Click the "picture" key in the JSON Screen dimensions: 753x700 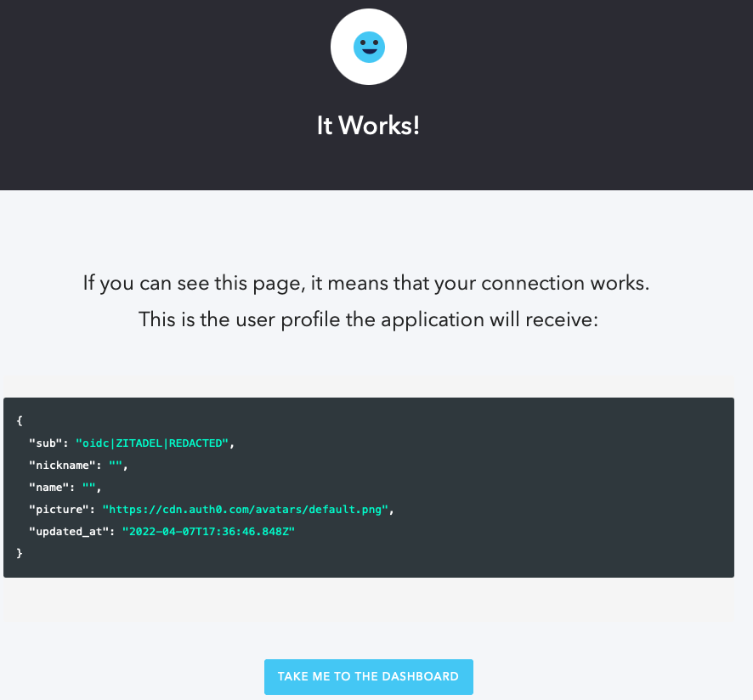click(x=59, y=509)
